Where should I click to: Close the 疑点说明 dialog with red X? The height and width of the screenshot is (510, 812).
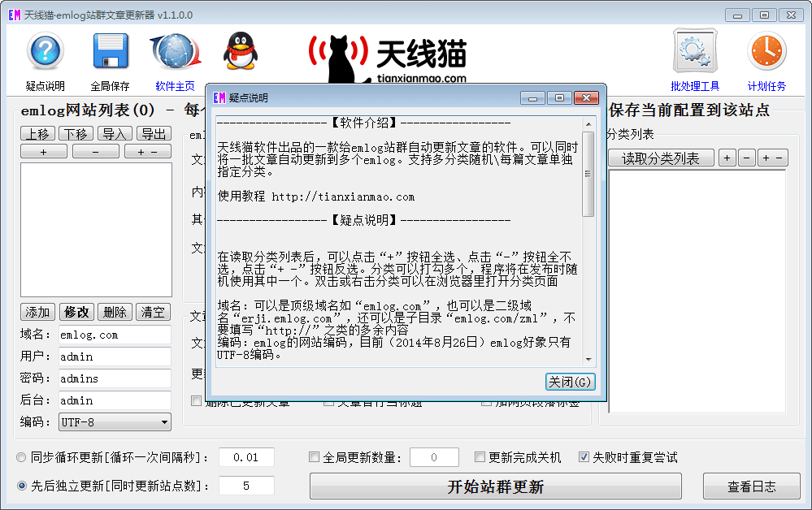(x=586, y=97)
